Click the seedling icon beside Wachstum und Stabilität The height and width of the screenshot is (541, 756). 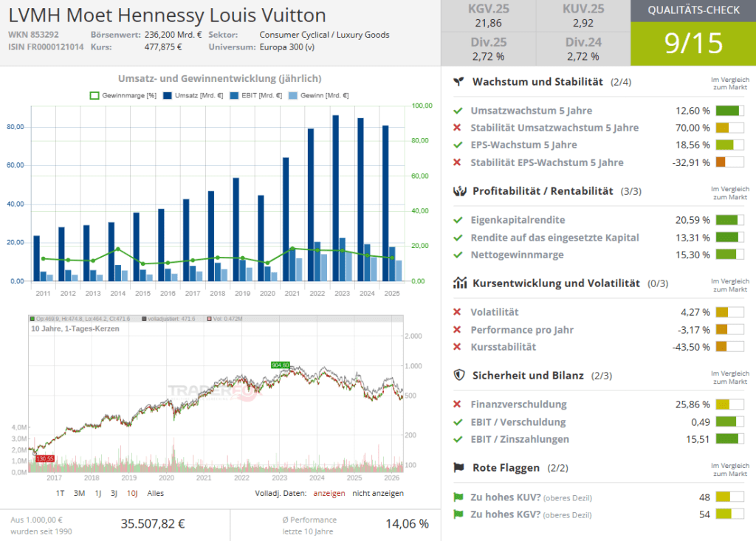click(x=459, y=82)
